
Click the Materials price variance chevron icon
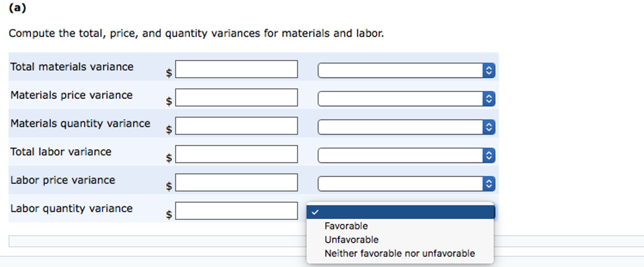click(488, 98)
